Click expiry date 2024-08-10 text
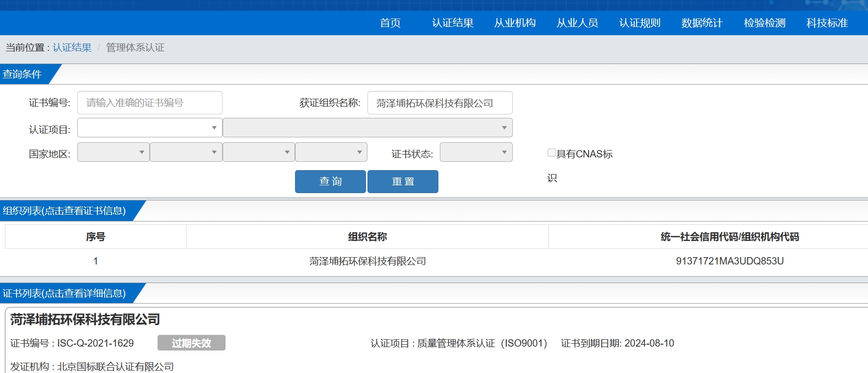868x373 pixels. pos(649,343)
